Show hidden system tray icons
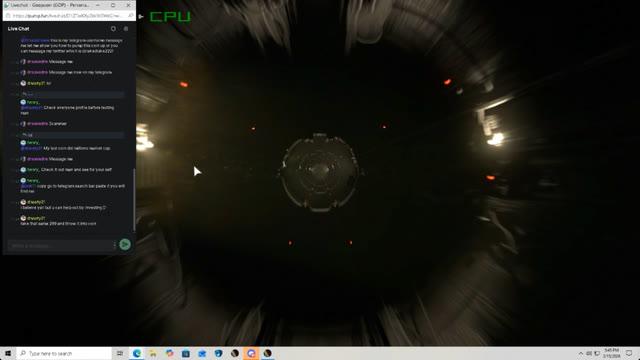Viewport: 640px width, 360px height. 581,353
